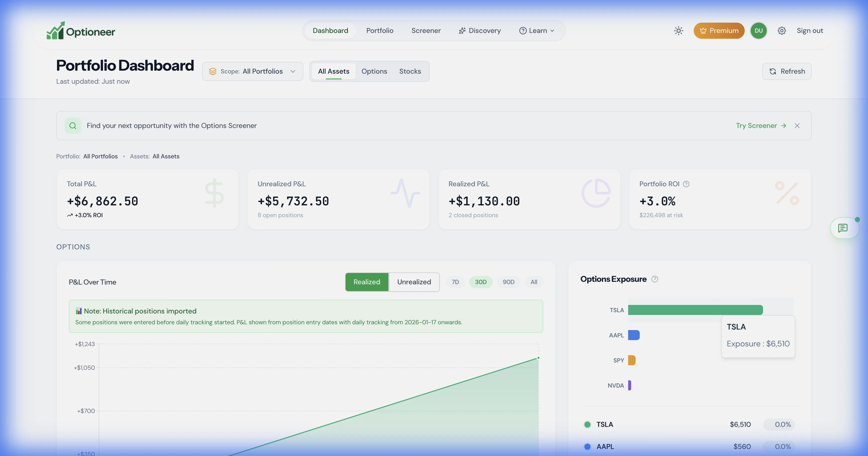Viewport: 868px width, 456px height.
Task: Click the activity pulse icon in Unrealized P&L card
Action: [x=405, y=193]
